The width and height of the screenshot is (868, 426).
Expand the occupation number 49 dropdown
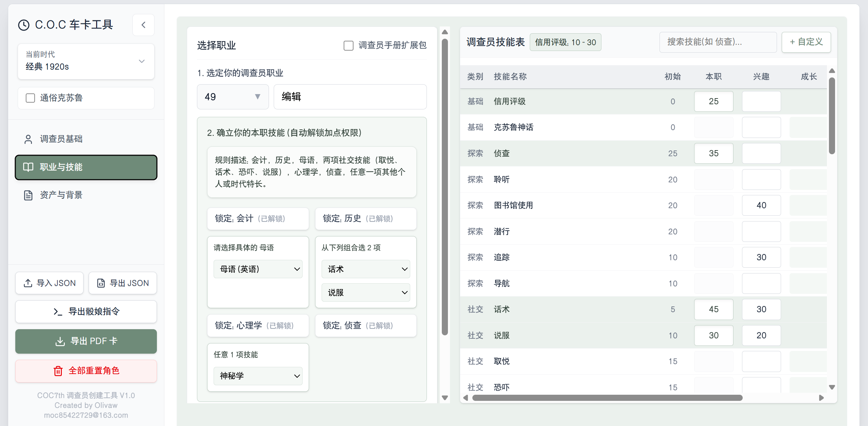click(233, 97)
